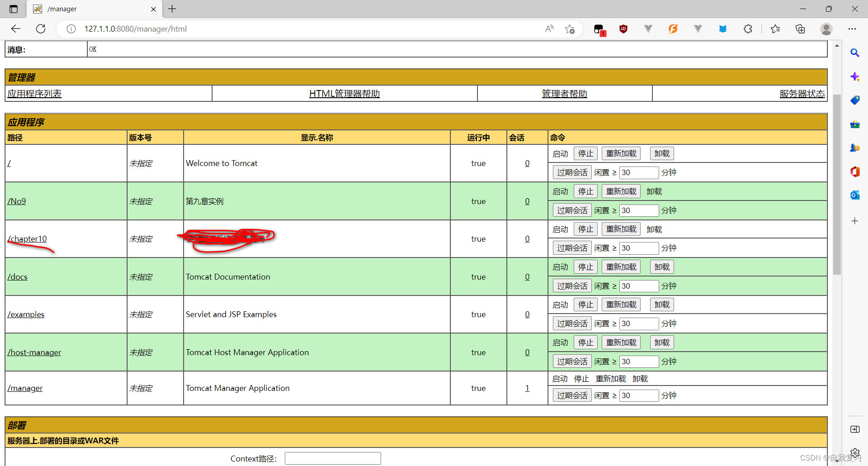This screenshot has width=868, height=466.
Task: Stop the /examples application
Action: coord(585,305)
